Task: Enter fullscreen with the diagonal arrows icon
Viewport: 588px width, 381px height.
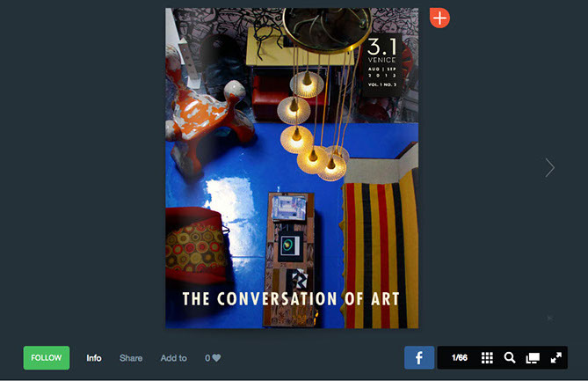Action: click(556, 358)
